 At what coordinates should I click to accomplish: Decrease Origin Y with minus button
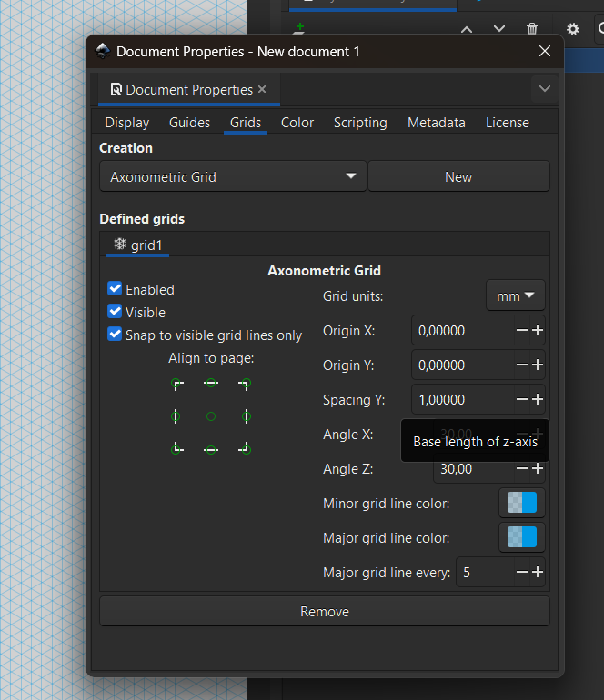[x=522, y=365]
